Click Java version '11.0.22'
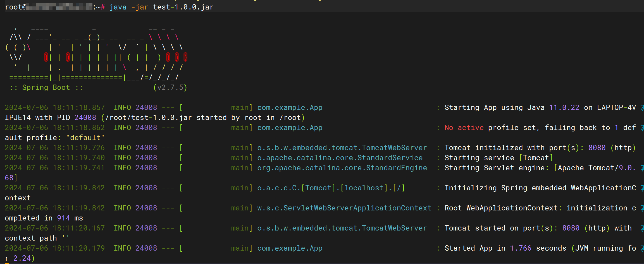This screenshot has width=644, height=264. 564,107
